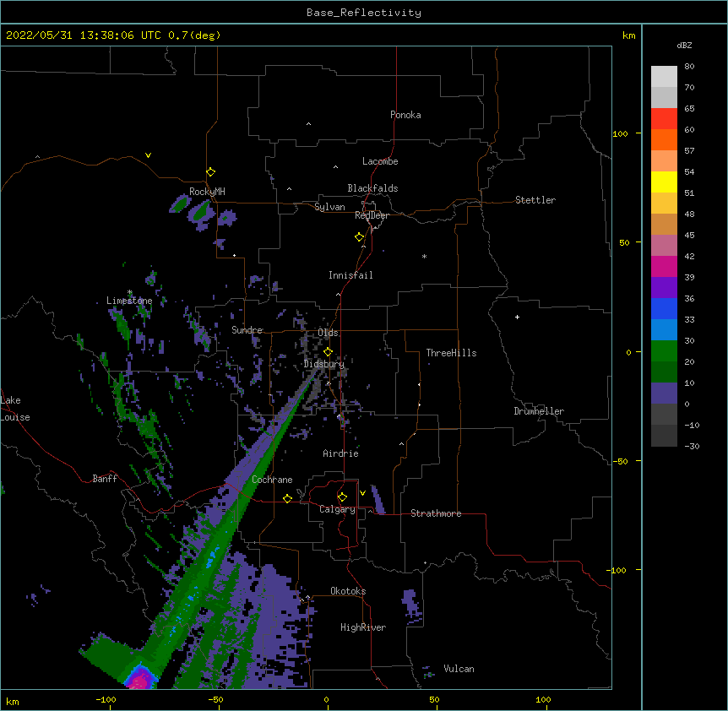
Task: Click the Drumheller label
Action: click(x=539, y=411)
